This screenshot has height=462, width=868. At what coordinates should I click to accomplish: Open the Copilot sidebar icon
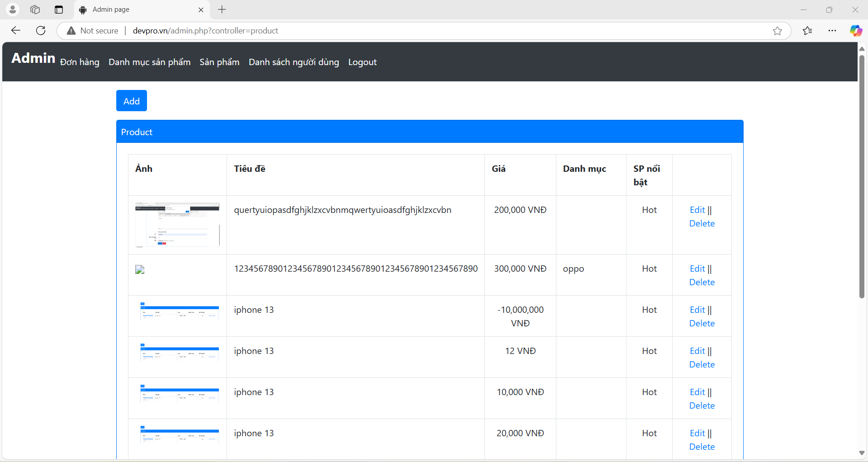[855, 31]
